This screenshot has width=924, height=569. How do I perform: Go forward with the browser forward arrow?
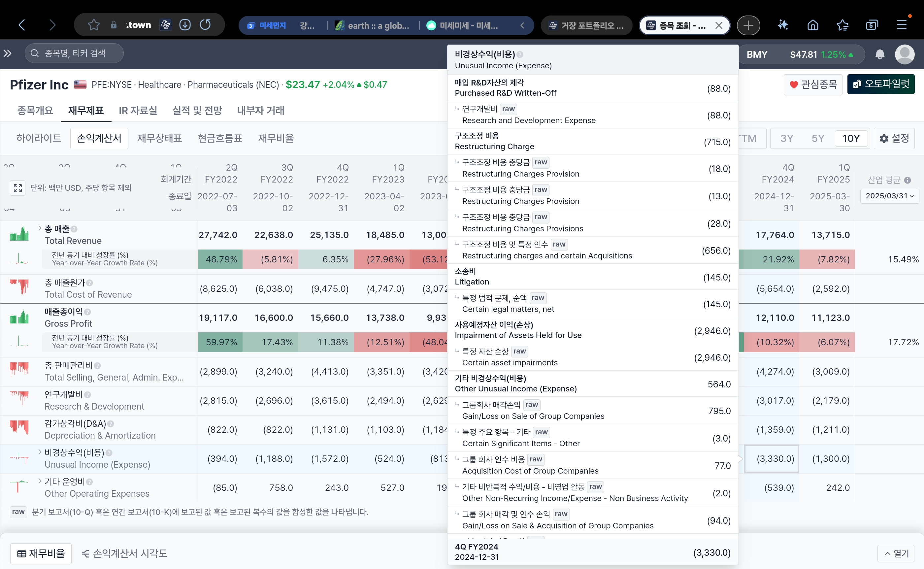[52, 25]
